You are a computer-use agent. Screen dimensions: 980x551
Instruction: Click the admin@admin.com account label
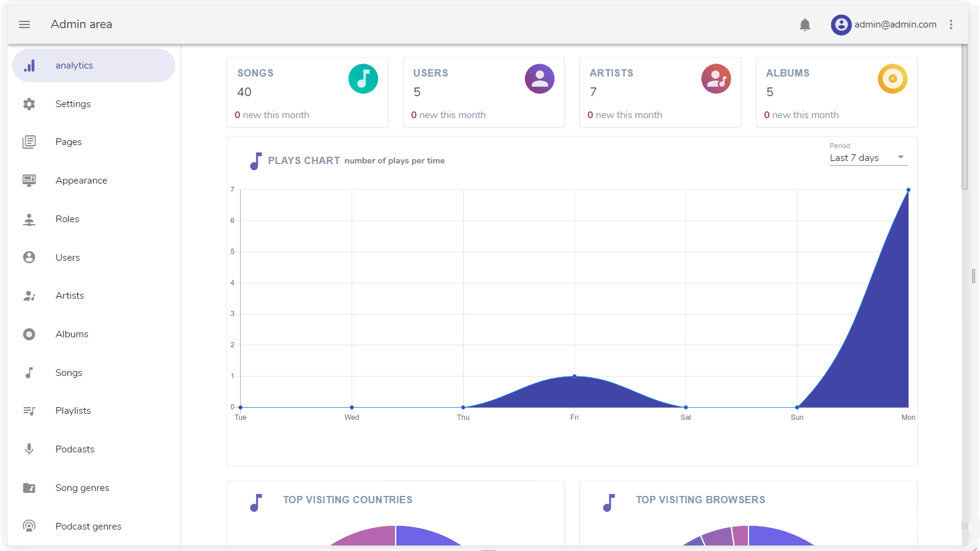(x=895, y=24)
